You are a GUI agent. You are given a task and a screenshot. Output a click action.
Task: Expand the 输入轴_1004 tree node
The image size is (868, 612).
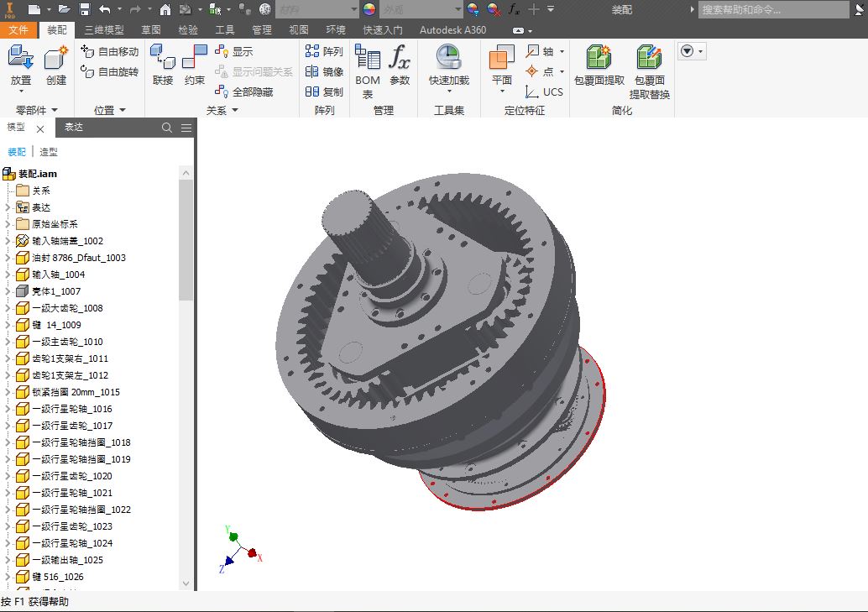tap(8, 275)
